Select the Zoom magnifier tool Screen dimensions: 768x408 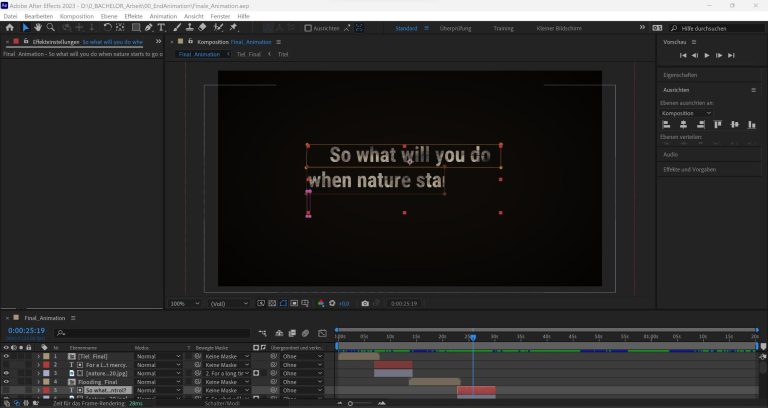click(53, 28)
